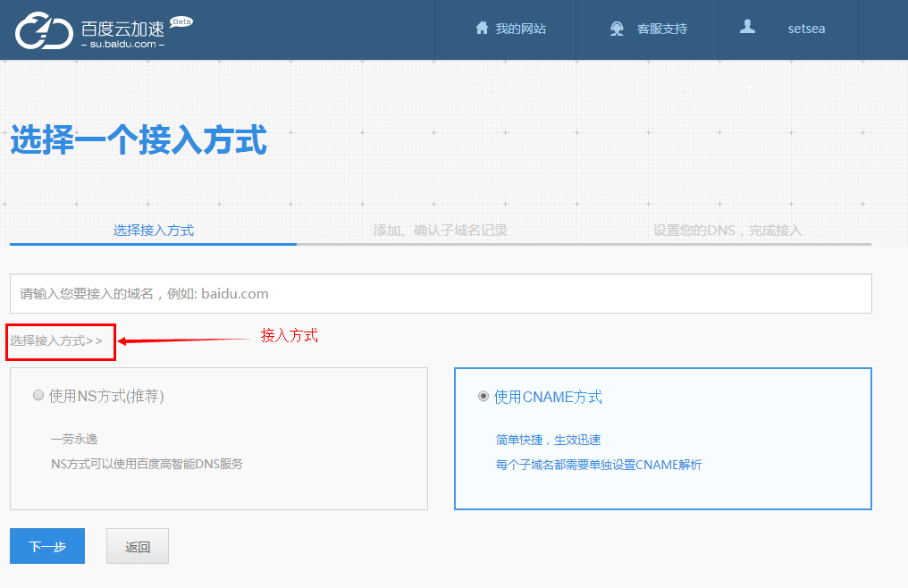Viewport: 908px width, 588px height.
Task: Click the 选择一个接入方式 page heading
Action: [x=139, y=139]
